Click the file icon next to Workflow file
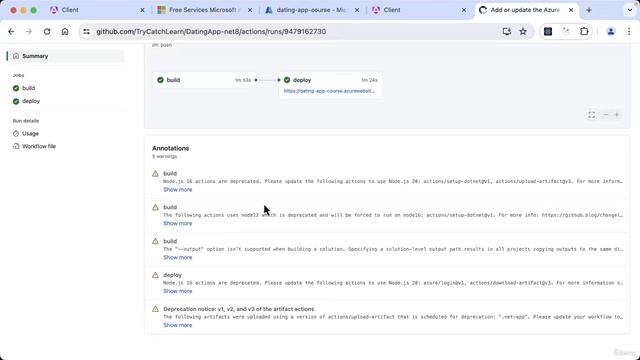The image size is (640, 360). coord(16,146)
